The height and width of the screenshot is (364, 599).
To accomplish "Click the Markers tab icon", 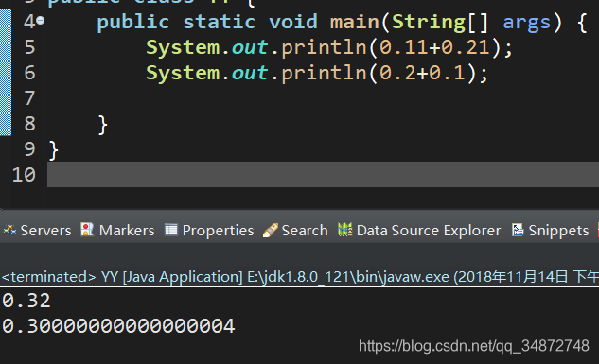I will 87,230.
